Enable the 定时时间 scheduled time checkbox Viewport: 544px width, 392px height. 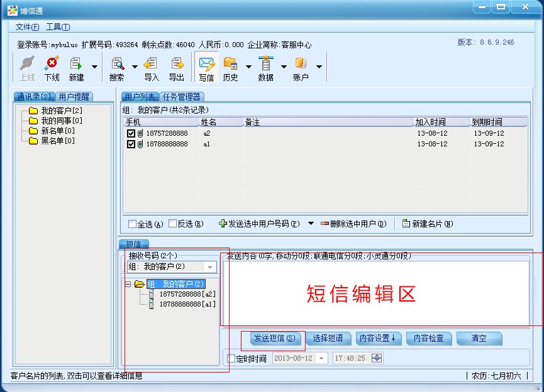(x=231, y=359)
